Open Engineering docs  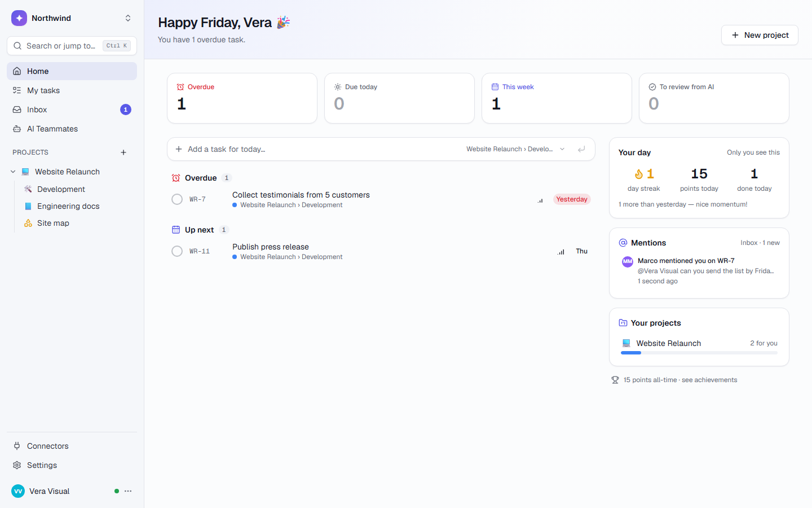click(68, 206)
